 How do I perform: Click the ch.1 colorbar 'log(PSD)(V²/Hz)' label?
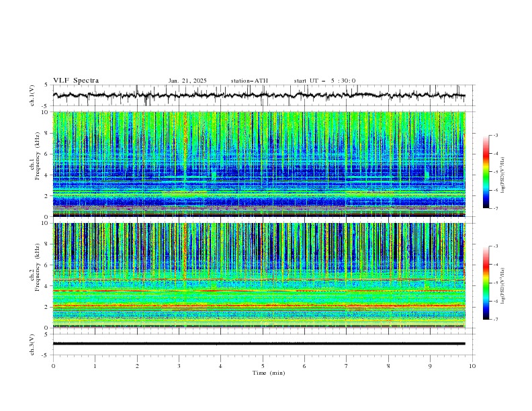503,175
